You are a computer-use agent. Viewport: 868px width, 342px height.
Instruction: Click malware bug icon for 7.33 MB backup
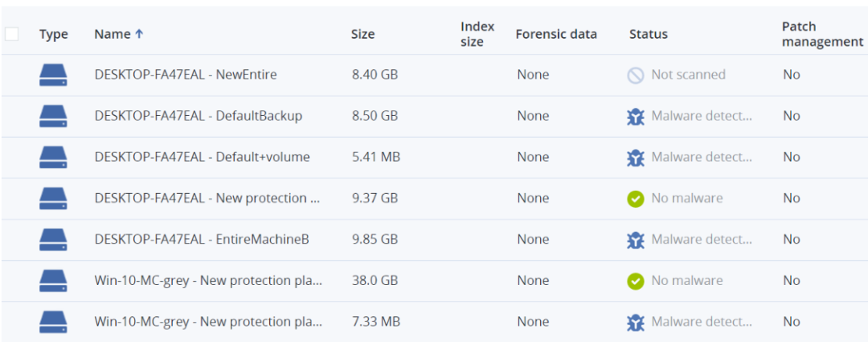(x=636, y=322)
